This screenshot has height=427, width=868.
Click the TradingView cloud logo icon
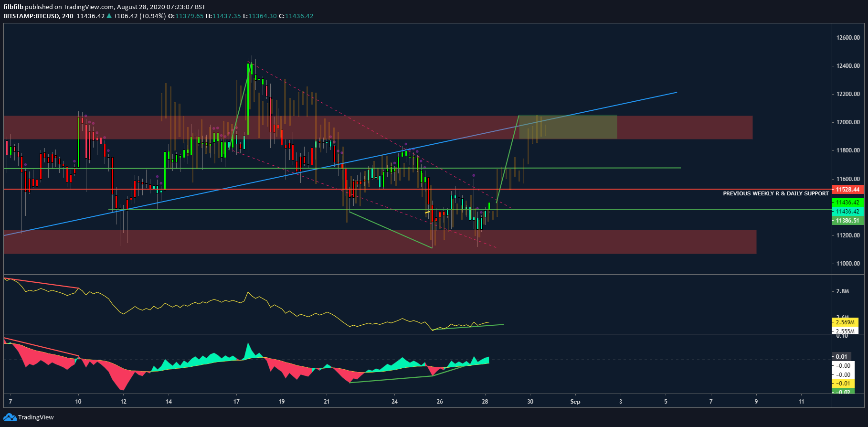tap(10, 417)
